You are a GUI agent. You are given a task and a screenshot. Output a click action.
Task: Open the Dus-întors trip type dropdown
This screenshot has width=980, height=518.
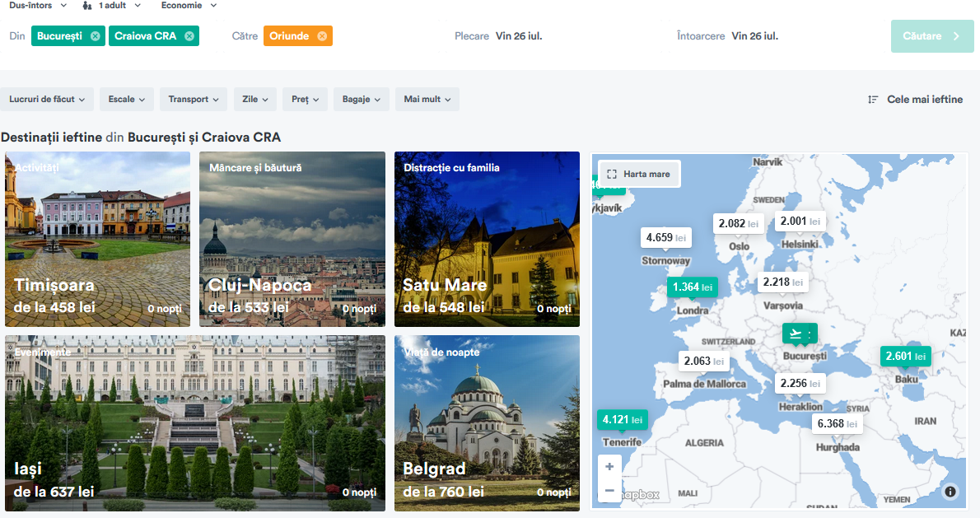[x=36, y=6]
